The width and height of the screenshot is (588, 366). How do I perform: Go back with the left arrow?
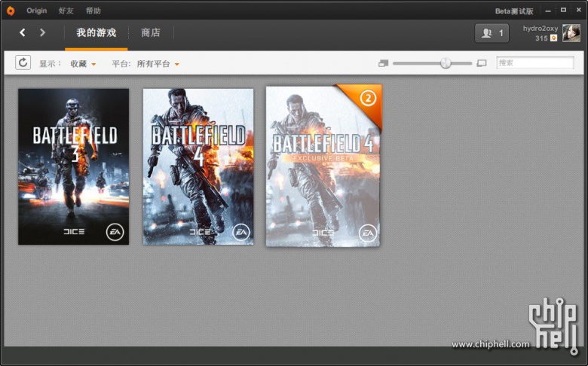click(x=23, y=32)
